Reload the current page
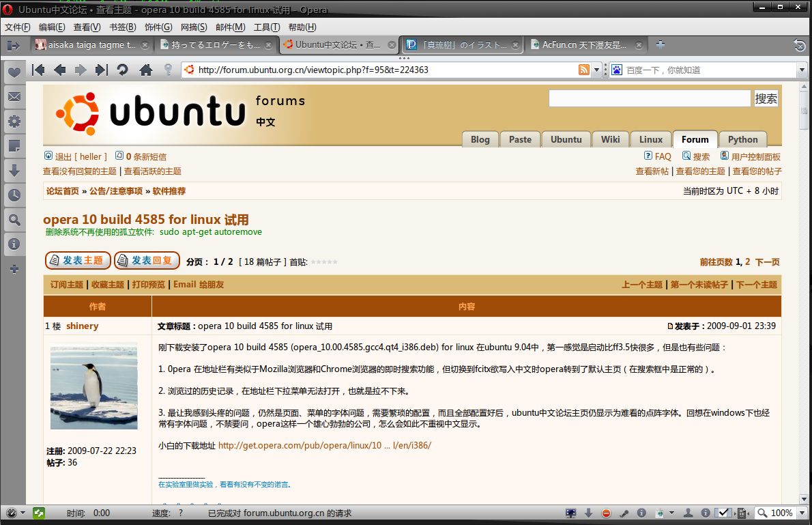 (123, 70)
